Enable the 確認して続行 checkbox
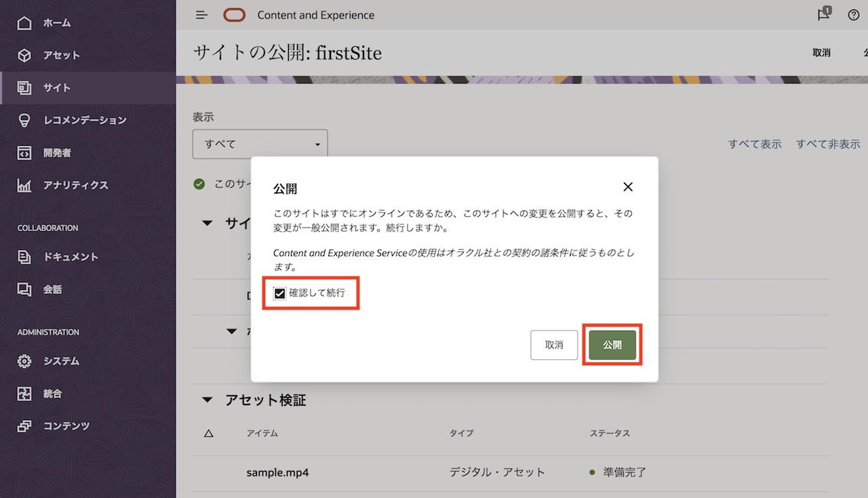 [x=280, y=293]
